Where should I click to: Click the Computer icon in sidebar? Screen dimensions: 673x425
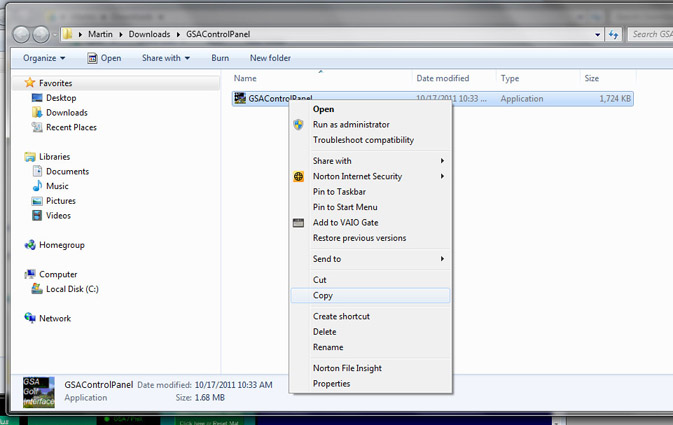(x=30, y=274)
